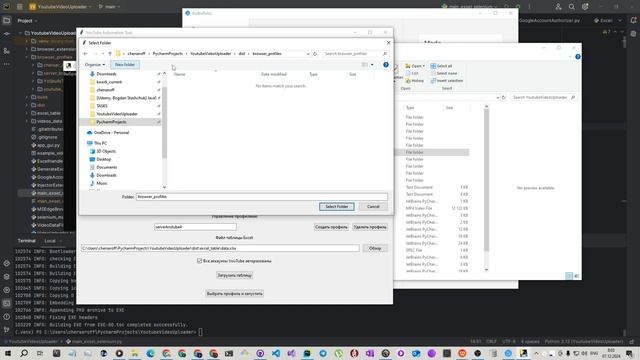Click the File Explorer list scrollbar

pos(486,180)
